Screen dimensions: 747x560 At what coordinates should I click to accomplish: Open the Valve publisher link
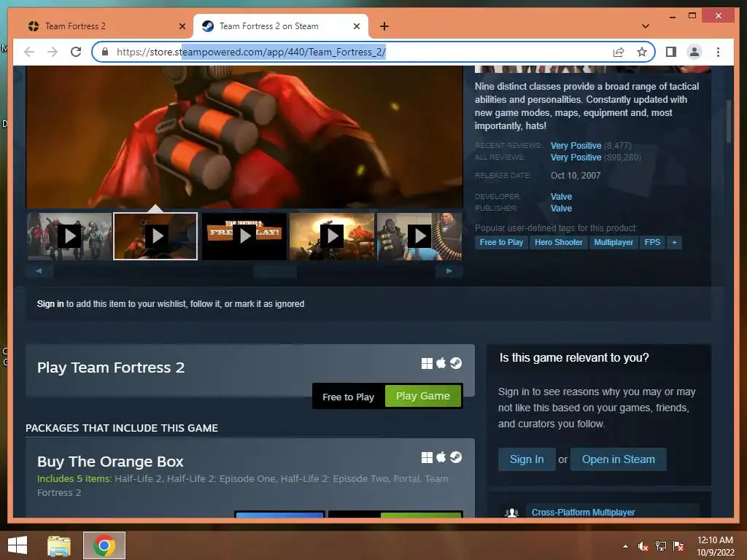pyautogui.click(x=561, y=208)
